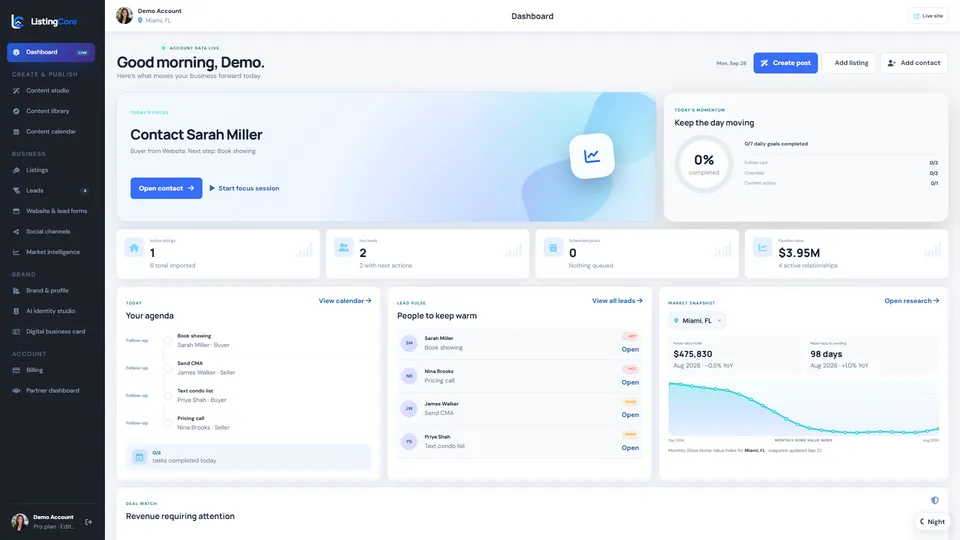Check off the Pricing call agenda task
The width and height of the screenshot is (960, 540).
click(168, 423)
